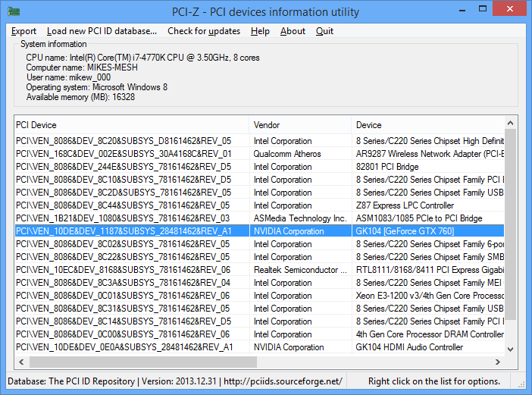Select row PCI\VEN_8086&DEV_8C20&SUBSYS_D8161462&REV_05
The image size is (532, 395).
click(x=259, y=141)
